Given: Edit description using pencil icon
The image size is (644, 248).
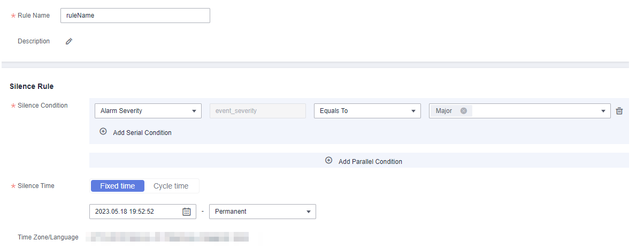Looking at the screenshot, I should point(69,41).
